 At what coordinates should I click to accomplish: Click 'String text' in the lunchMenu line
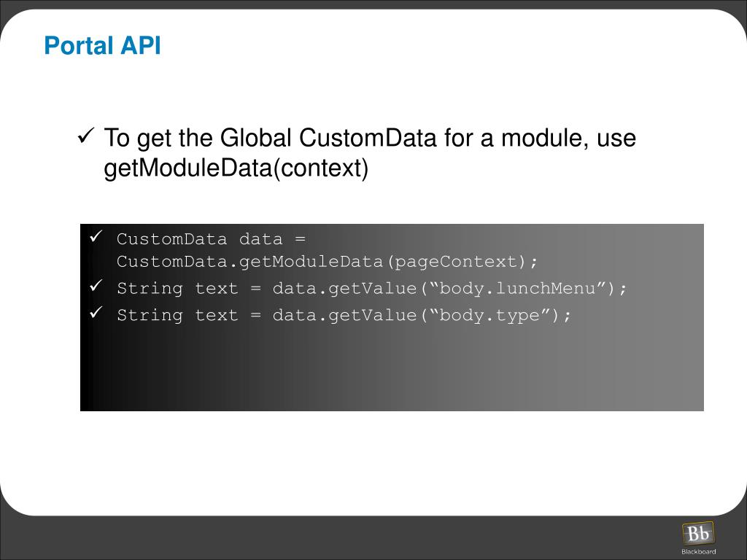click(x=178, y=289)
